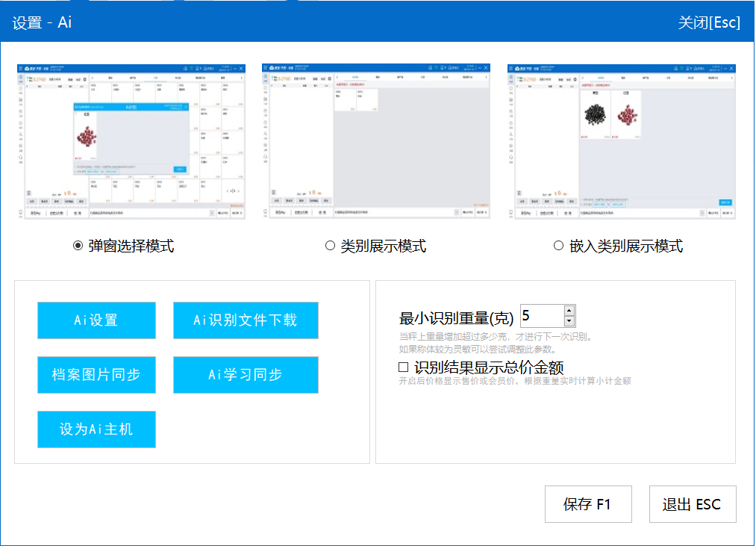Switch to 嵌入类别展示模式 radio option
Viewport: 756px width, 546px height.
[x=559, y=246]
